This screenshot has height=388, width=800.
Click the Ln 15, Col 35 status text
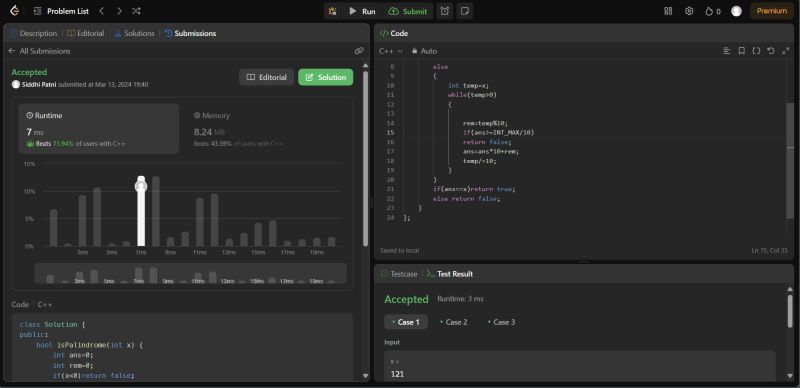[x=770, y=251]
